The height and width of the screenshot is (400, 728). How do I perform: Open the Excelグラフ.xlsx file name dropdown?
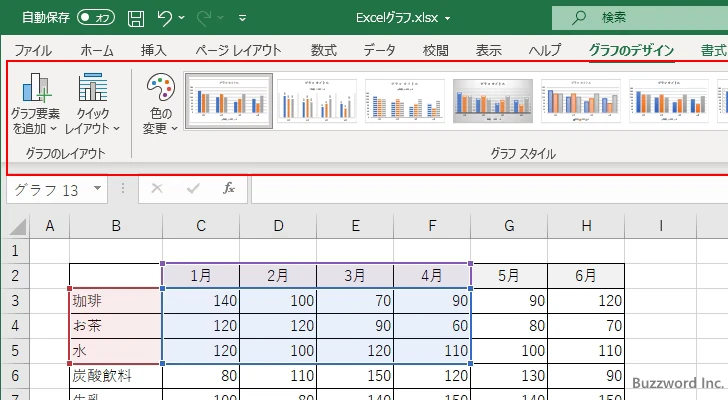[448, 19]
